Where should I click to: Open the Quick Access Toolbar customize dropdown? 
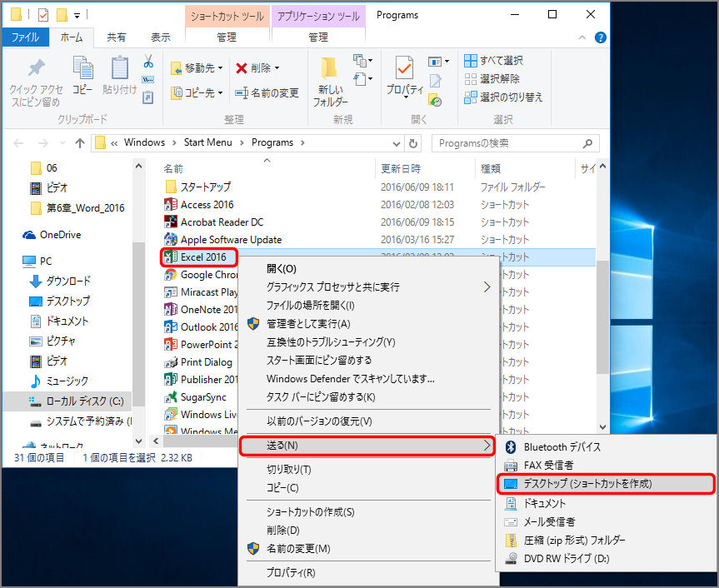click(x=77, y=16)
